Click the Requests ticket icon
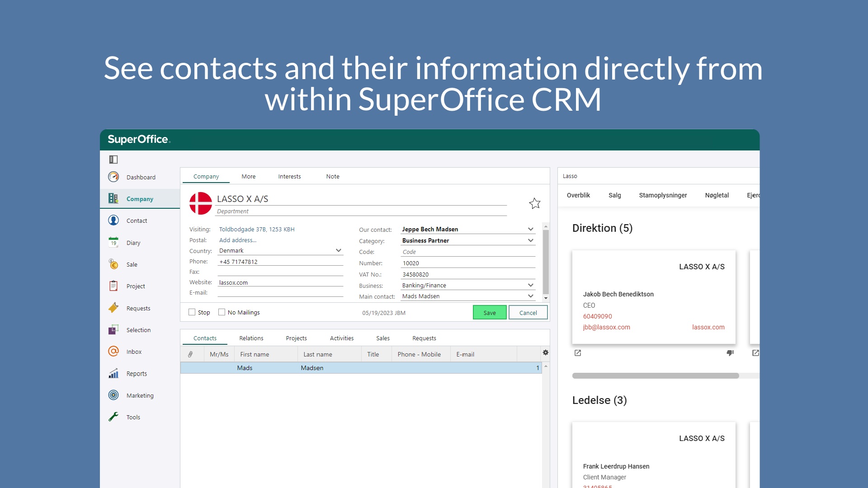The image size is (868, 488). pyautogui.click(x=113, y=308)
